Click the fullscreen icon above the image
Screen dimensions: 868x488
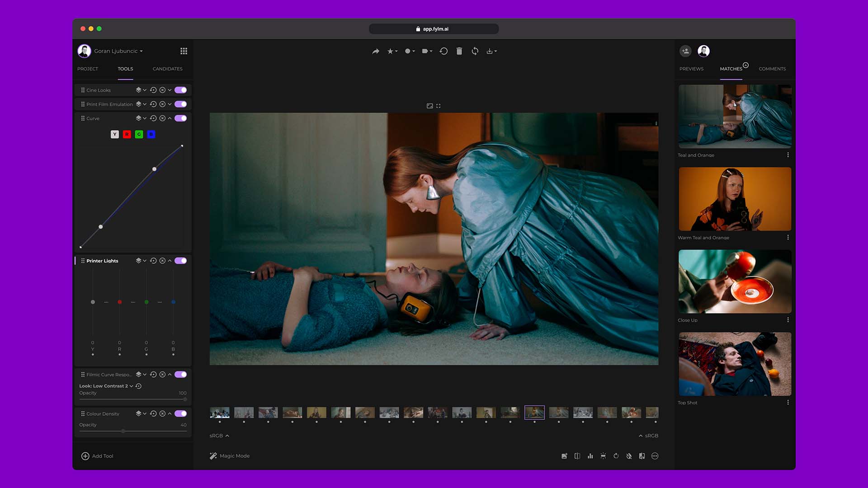point(438,106)
